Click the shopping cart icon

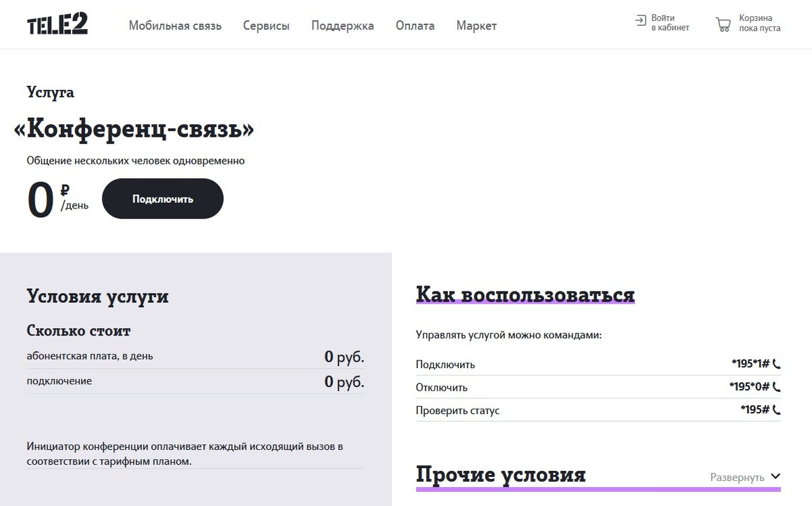[x=723, y=25]
